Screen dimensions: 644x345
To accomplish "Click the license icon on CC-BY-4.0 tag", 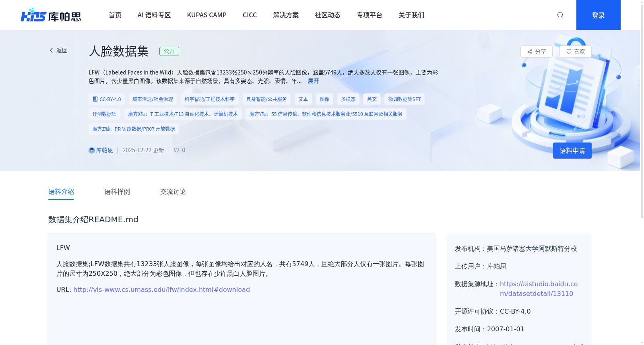I will tap(95, 99).
